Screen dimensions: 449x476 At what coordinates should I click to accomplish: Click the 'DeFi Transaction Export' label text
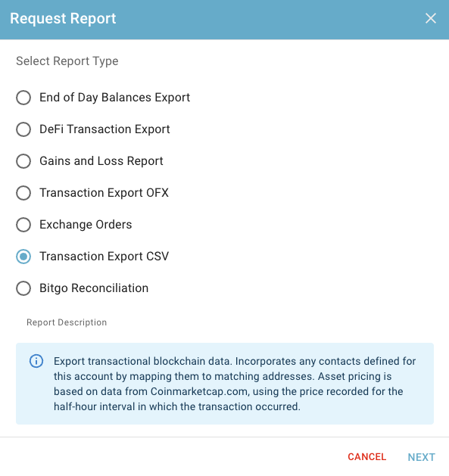coord(104,129)
